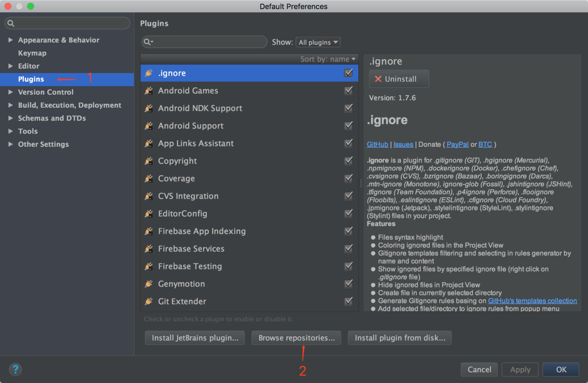Click the Copyright plugin icon
This screenshot has height=383, width=588.
pyautogui.click(x=149, y=161)
